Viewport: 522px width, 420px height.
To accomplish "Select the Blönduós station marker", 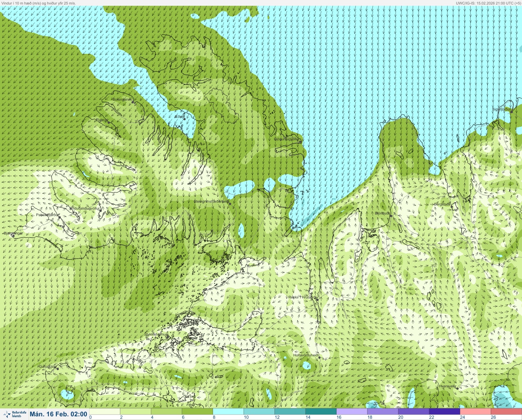I will pos(391,216).
